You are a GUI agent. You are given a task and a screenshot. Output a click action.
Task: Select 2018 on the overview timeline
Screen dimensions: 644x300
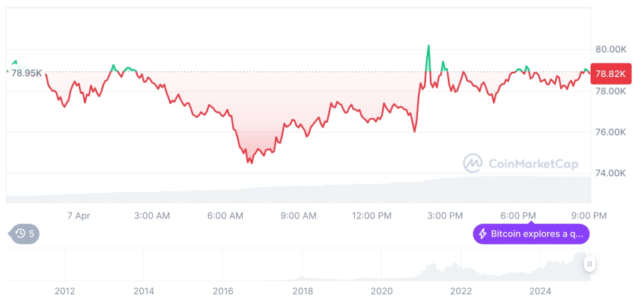(x=303, y=291)
